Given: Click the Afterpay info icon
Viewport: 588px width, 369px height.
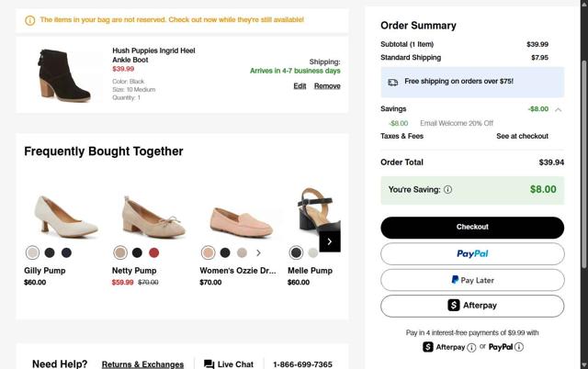Looking at the screenshot, I should tap(471, 347).
